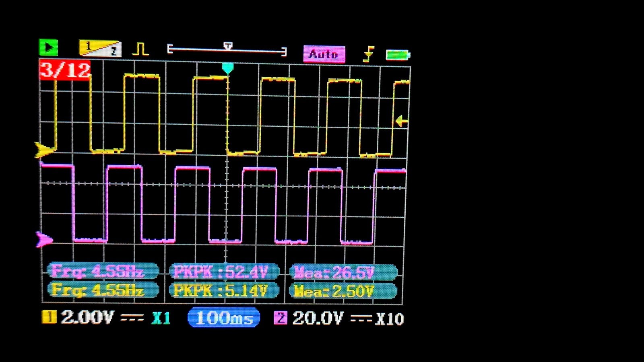Click the 2.00V channel 1 scale
644x362 pixels.
point(87,317)
